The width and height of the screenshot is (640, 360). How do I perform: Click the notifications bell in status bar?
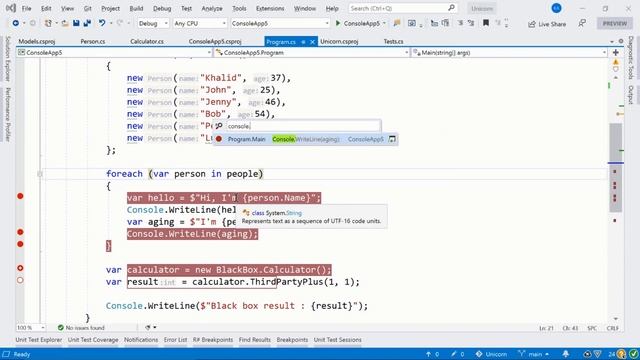pyautogui.click(x=565, y=354)
